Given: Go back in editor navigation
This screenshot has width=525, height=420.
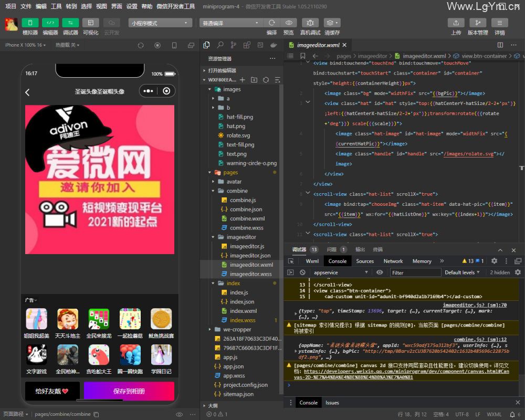Looking at the screenshot, I should coord(315,56).
